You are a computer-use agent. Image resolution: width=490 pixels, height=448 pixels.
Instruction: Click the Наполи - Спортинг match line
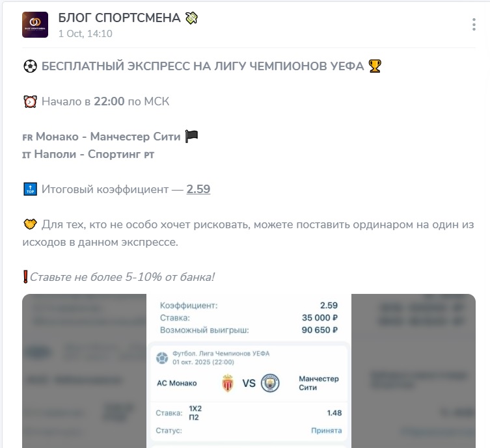88,154
